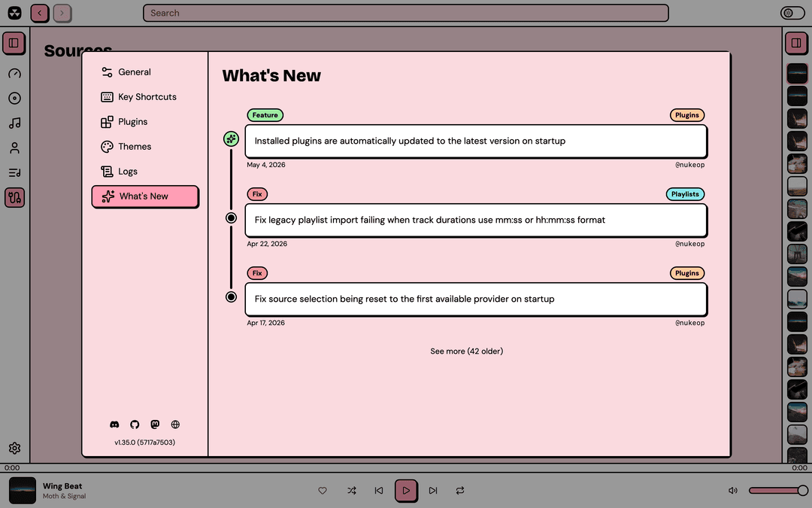Open the Tracks music note icon
The image size is (812, 508).
(14, 123)
